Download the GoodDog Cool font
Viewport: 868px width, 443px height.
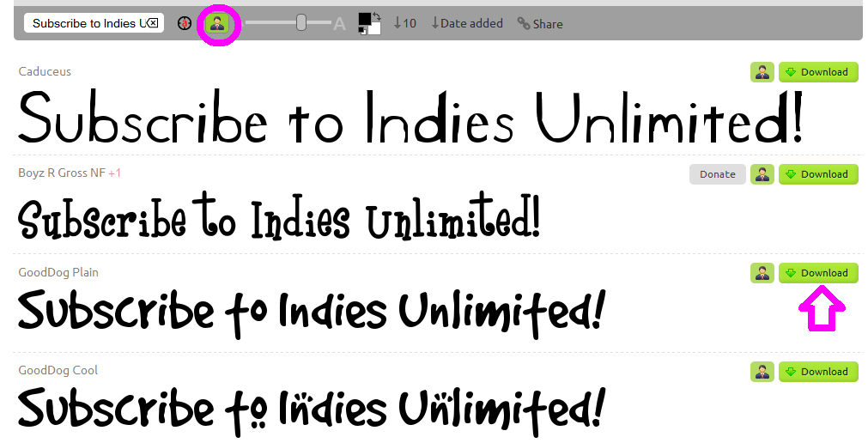point(818,372)
